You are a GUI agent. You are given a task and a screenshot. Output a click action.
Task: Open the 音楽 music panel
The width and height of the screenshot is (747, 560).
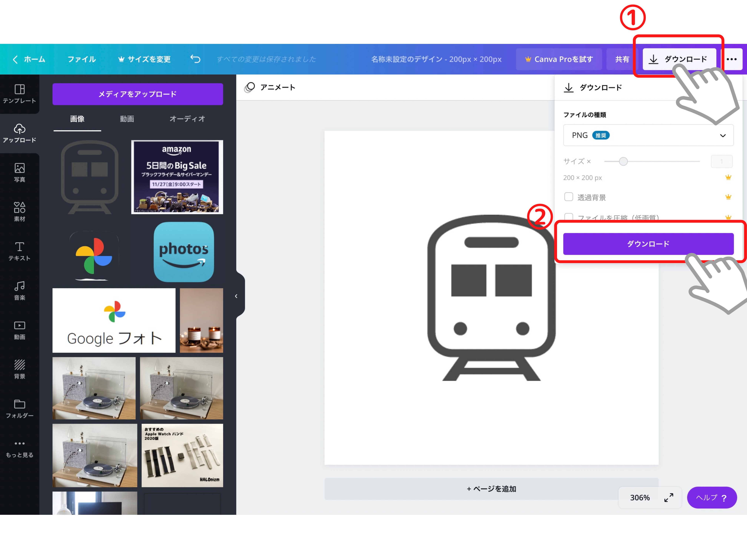tap(20, 291)
